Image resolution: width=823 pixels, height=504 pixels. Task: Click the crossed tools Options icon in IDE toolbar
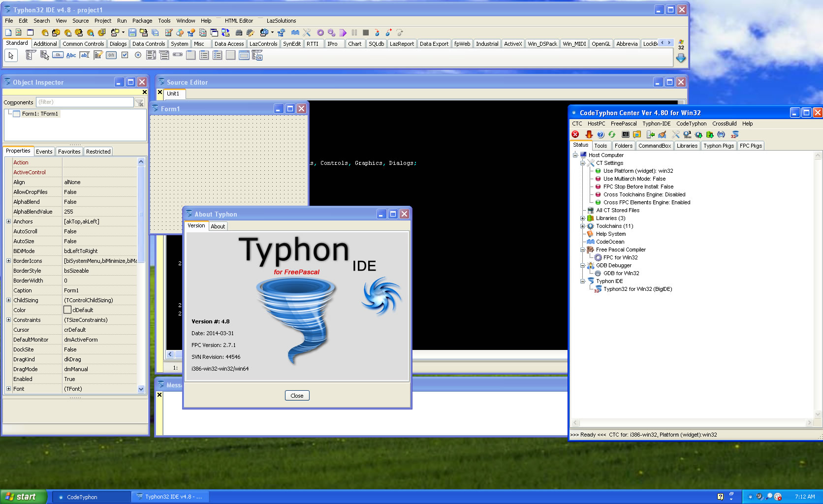307,32
